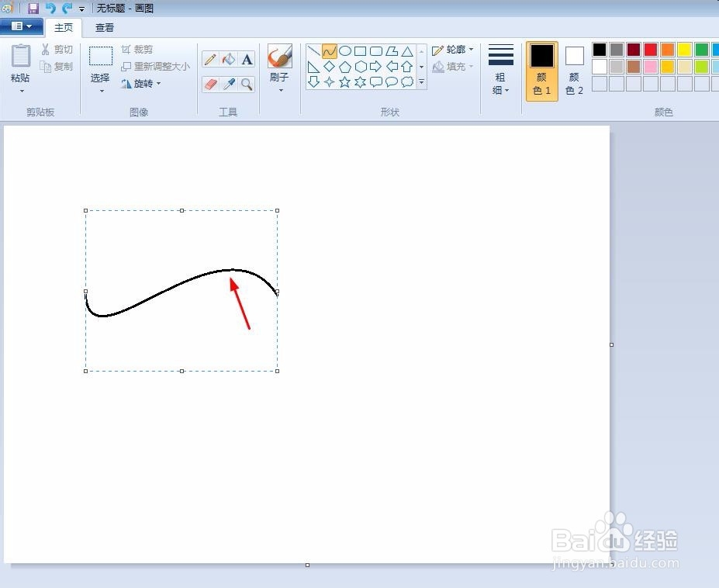Activate the 颜色 2 background color box
Screen dimensions: 719x588
(574, 71)
